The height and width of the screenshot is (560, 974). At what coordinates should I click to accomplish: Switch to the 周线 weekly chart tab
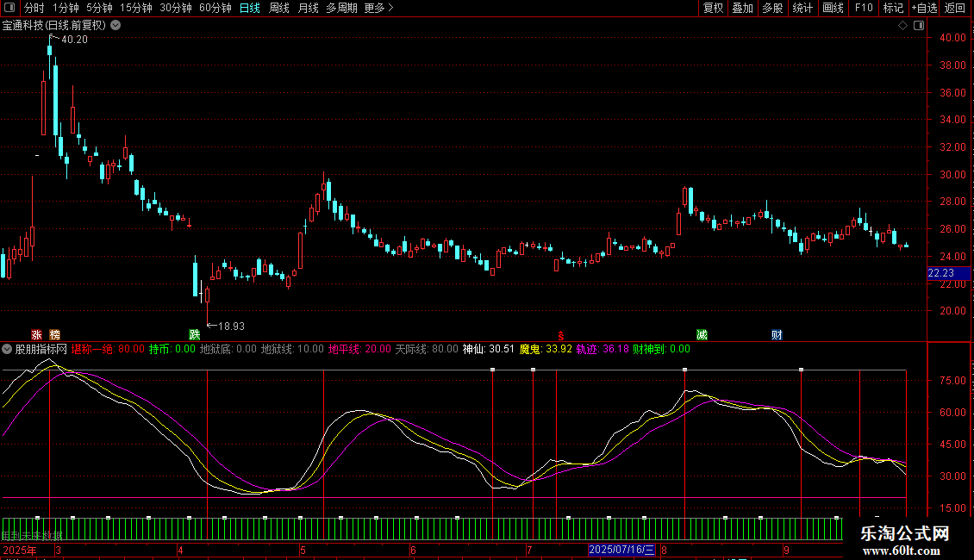point(279,8)
